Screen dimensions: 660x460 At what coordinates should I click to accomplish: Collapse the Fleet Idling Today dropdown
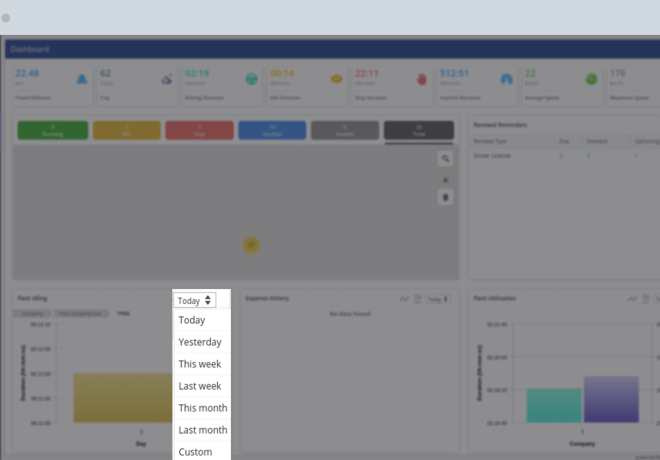(194, 300)
